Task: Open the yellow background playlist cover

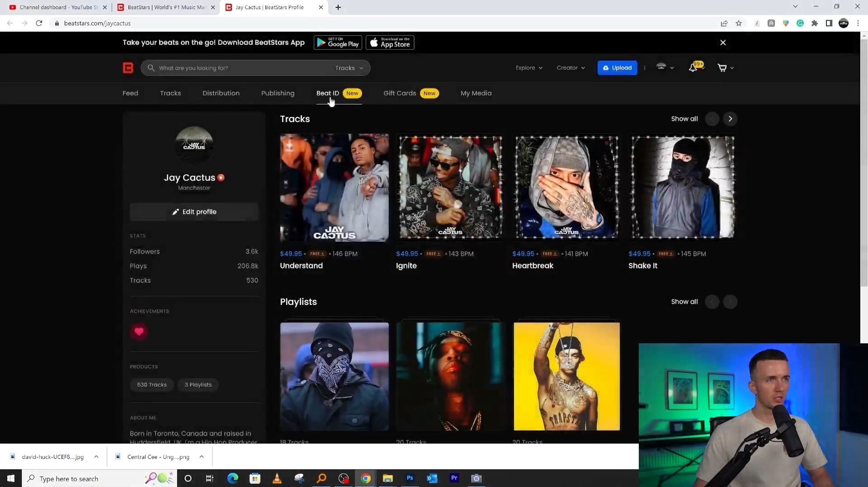Action: click(x=566, y=376)
